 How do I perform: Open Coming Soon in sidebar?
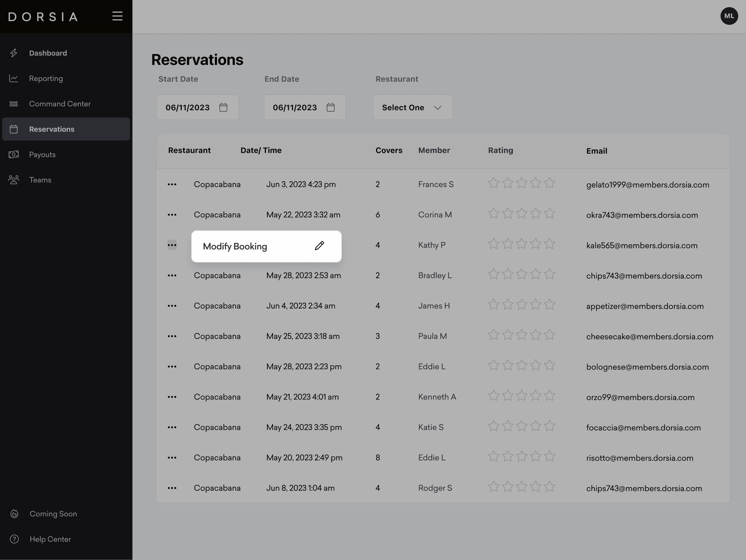(x=53, y=514)
